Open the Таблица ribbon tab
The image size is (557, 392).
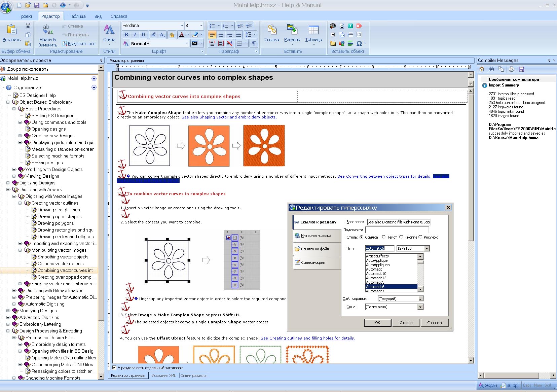click(77, 16)
